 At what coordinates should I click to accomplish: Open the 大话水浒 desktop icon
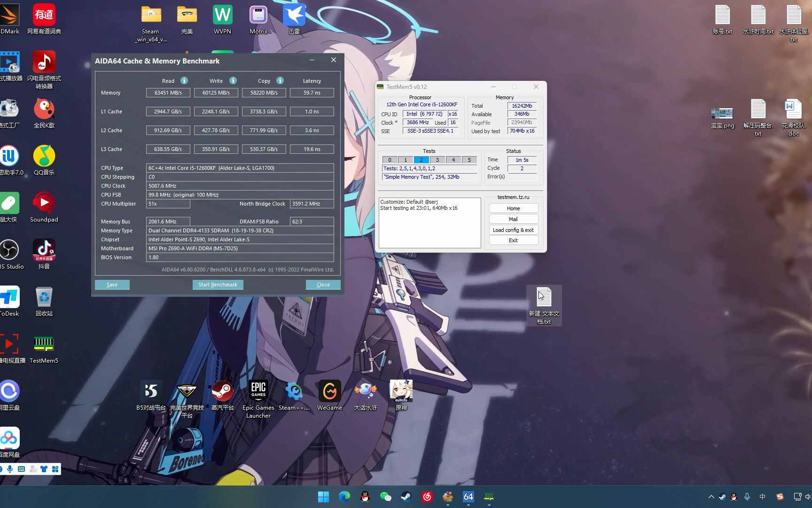366,395
